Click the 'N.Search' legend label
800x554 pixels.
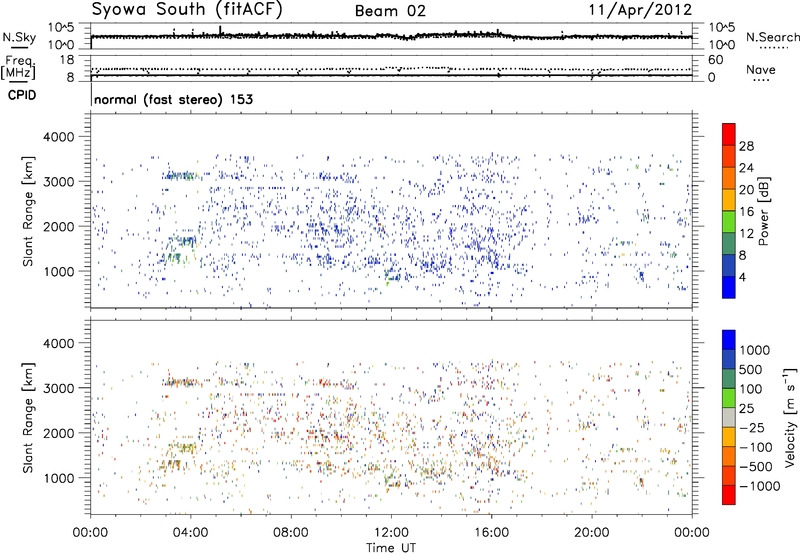point(773,37)
